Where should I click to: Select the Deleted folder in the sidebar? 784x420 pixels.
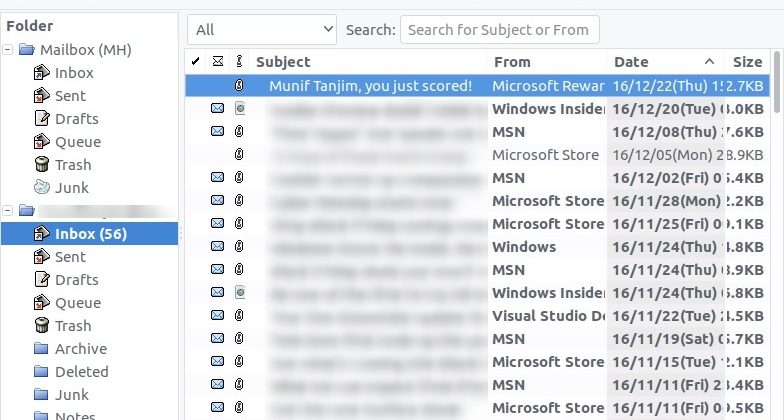81,372
